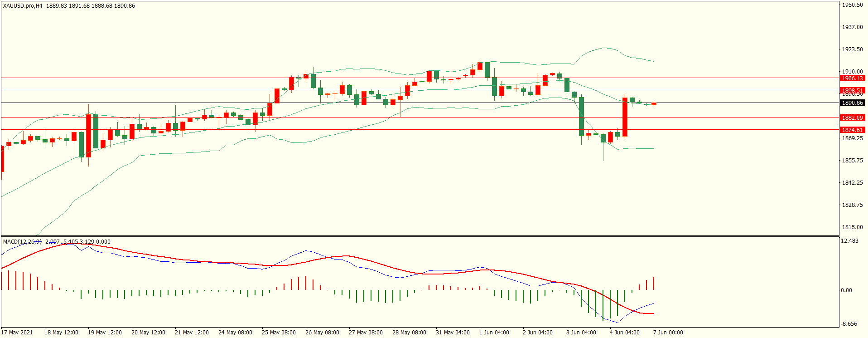868x338 pixels.
Task: Click the tall red candle on 4 Jun
Action: (625, 117)
